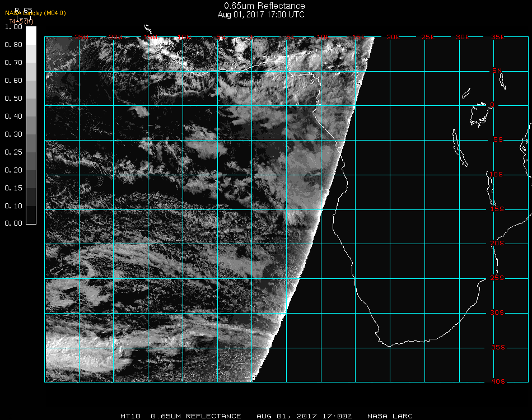Click the 5N latitude label
The image size is (532, 420).
(x=497, y=71)
